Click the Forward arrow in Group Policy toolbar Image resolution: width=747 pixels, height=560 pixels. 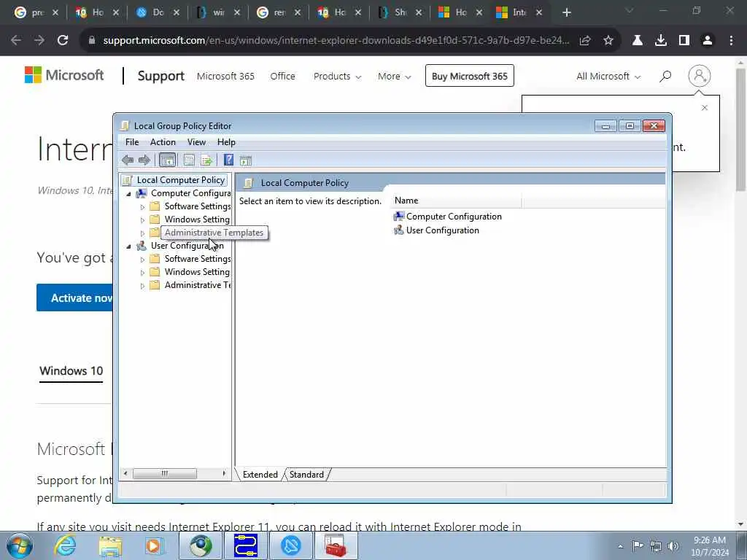tap(144, 160)
